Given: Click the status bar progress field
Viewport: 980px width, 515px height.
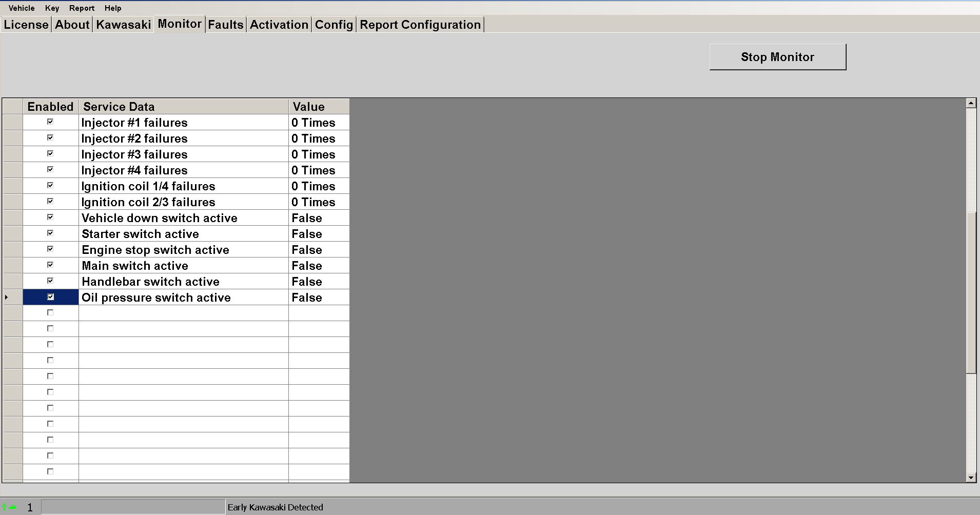Looking at the screenshot, I should point(133,507).
